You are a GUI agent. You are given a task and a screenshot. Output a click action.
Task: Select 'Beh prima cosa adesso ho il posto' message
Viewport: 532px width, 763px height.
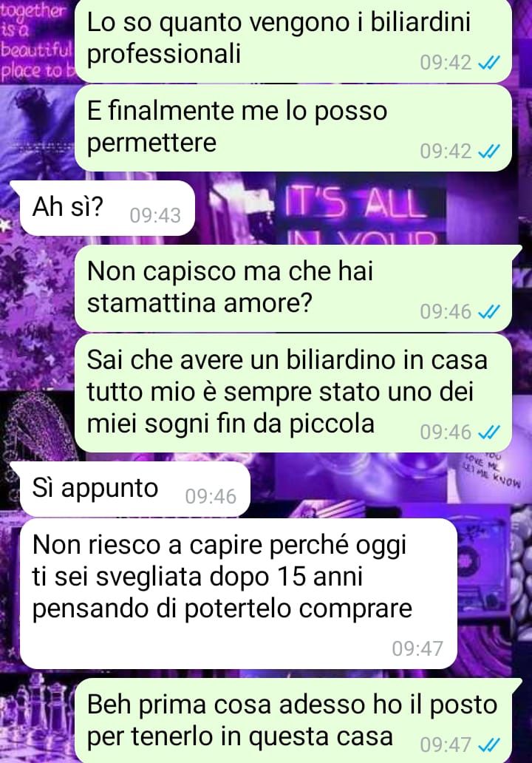tap(298, 721)
